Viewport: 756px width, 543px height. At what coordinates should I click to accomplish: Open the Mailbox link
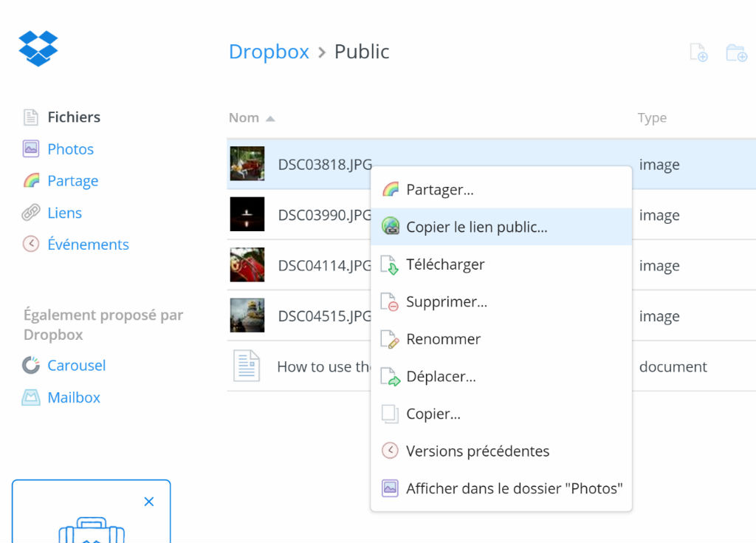(74, 397)
